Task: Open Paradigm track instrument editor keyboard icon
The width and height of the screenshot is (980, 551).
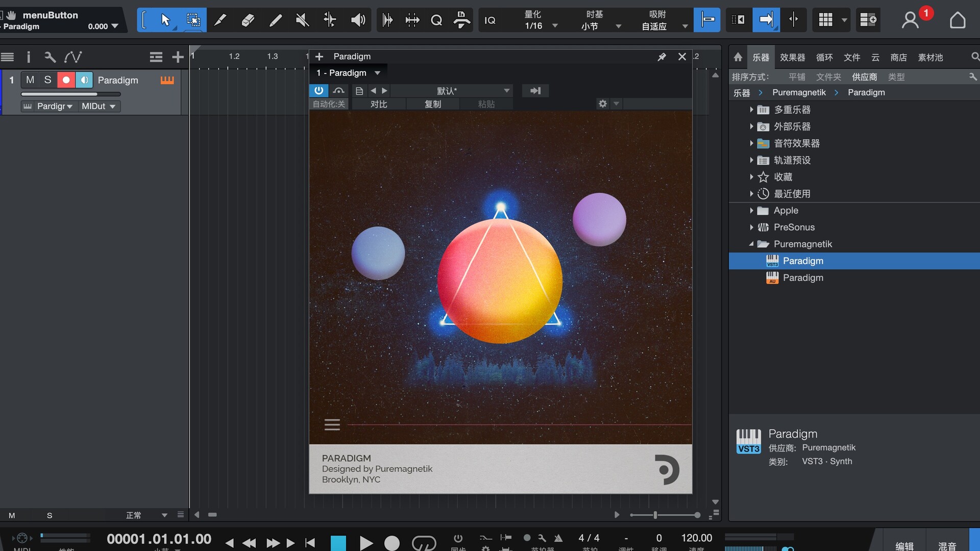Action: (x=167, y=80)
